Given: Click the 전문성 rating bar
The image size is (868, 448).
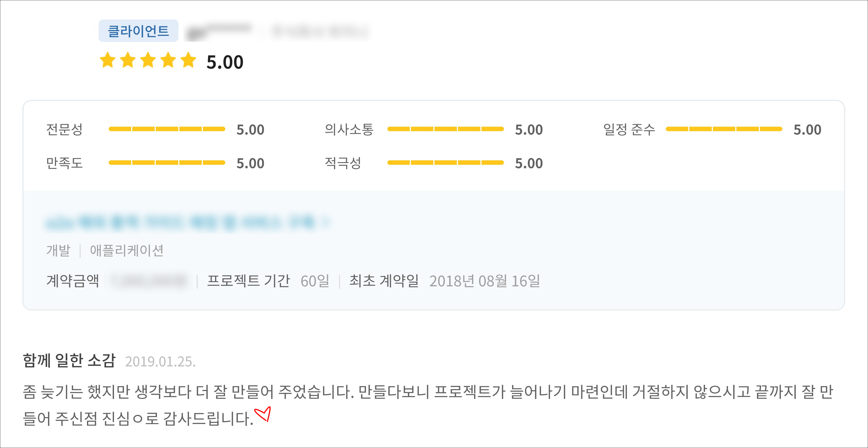Looking at the screenshot, I should click(x=167, y=129).
